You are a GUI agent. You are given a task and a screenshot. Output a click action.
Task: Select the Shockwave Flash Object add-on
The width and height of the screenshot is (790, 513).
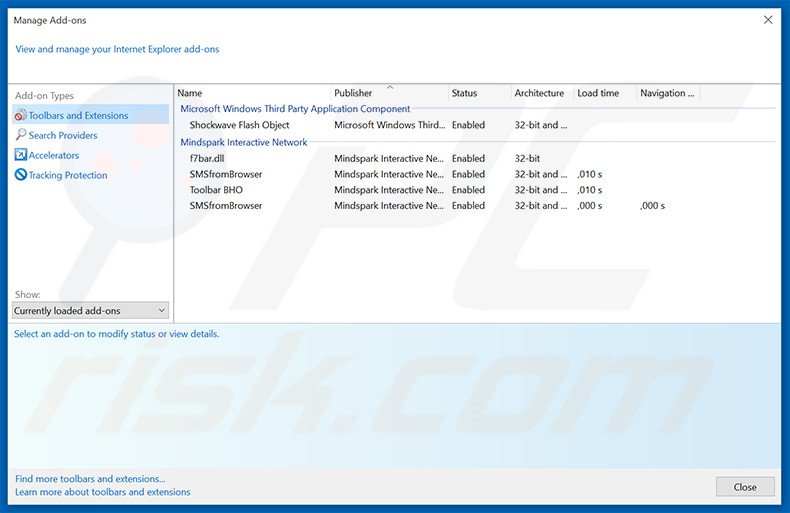(239, 125)
